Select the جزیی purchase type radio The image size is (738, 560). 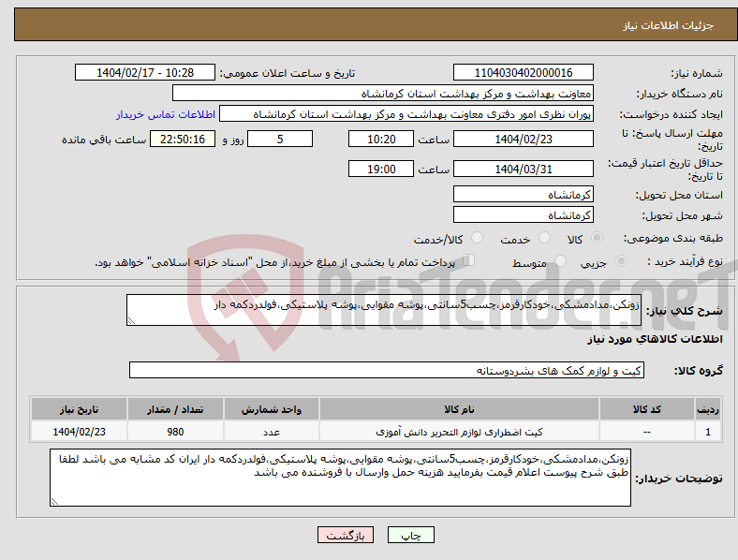621,261
